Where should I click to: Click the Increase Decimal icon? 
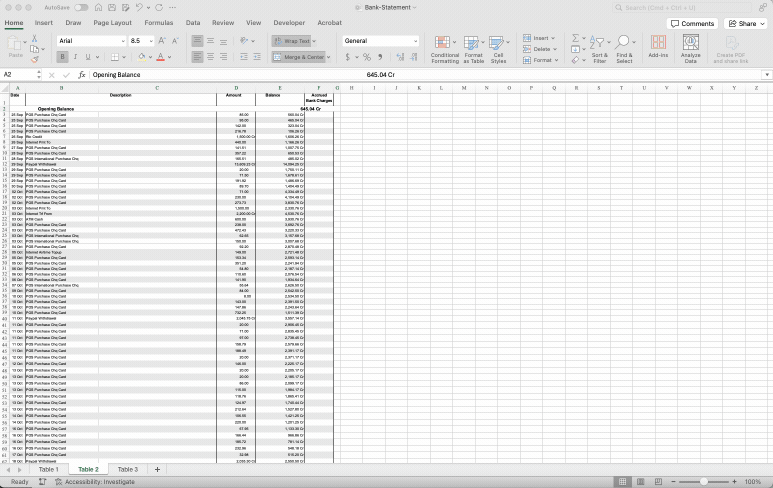coord(400,57)
